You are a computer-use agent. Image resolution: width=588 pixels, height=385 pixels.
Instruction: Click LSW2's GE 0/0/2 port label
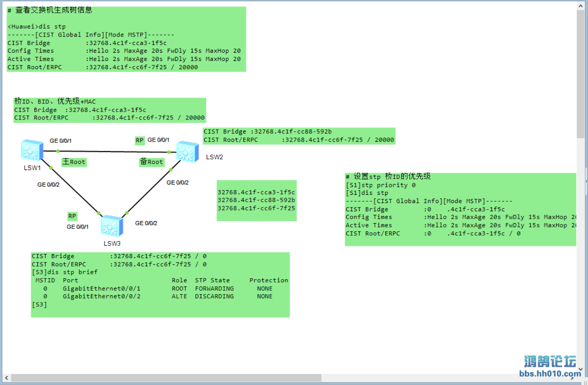177,182
